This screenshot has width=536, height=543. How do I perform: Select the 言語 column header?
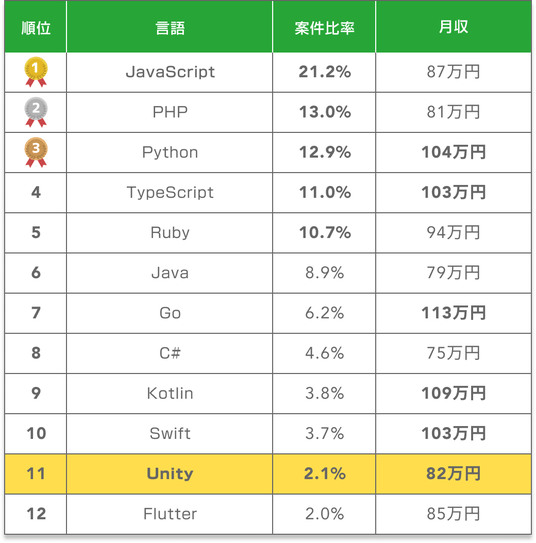coord(169,28)
